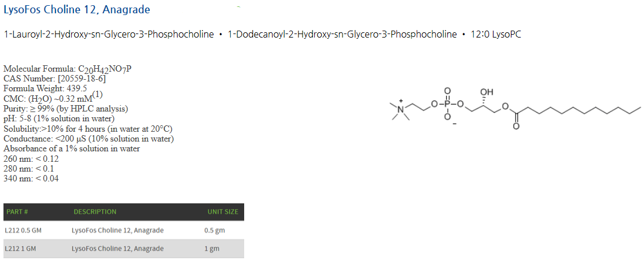
Task: Click the 1-Dodecanoyl-2-Hydroxy-sn-Glycero-3-Phosphocholine synonym
Action: [342, 35]
